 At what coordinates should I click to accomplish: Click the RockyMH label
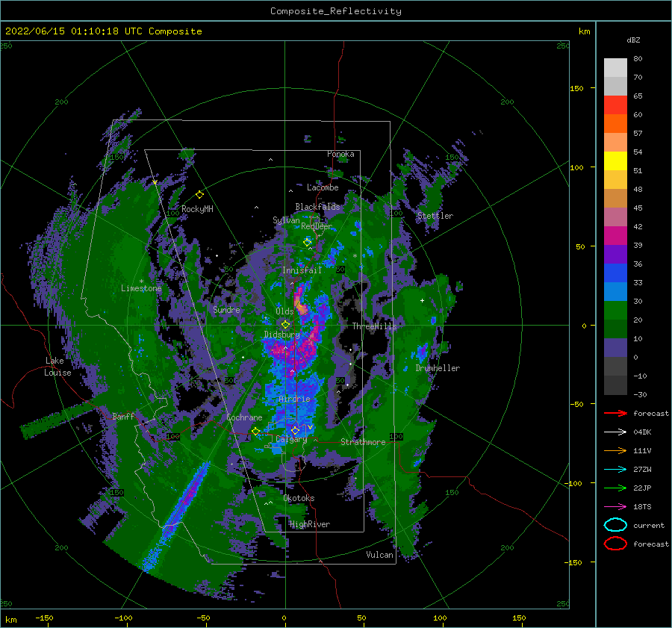(197, 209)
